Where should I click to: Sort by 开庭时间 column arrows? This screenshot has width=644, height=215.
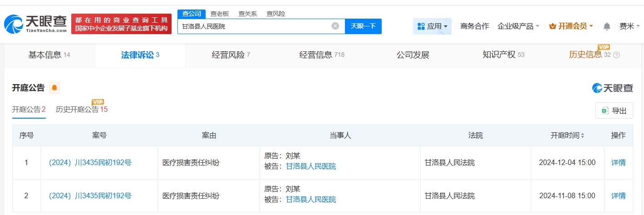582,135
